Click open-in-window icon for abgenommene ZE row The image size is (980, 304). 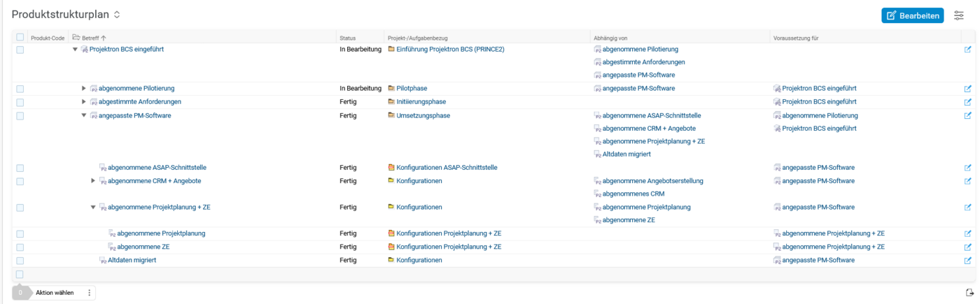tap(967, 247)
